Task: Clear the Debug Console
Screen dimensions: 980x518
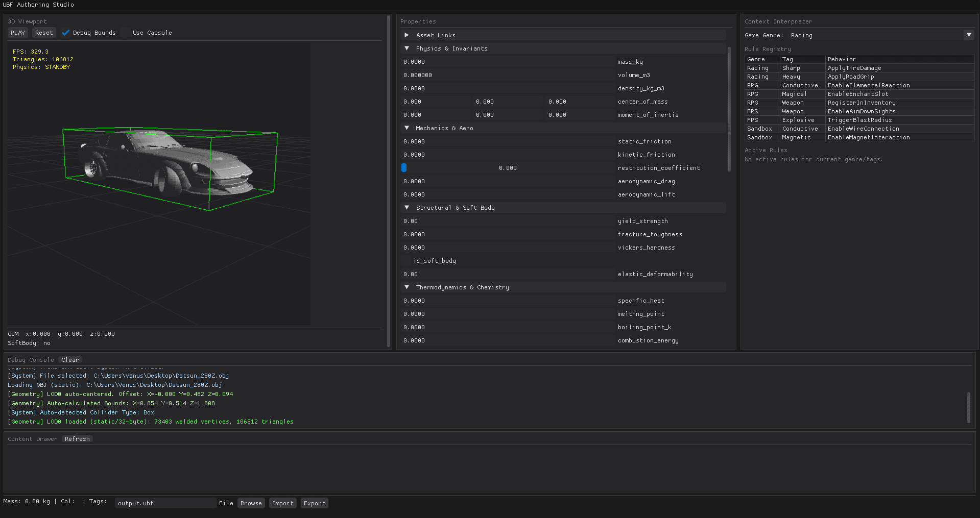Action: (x=69, y=359)
